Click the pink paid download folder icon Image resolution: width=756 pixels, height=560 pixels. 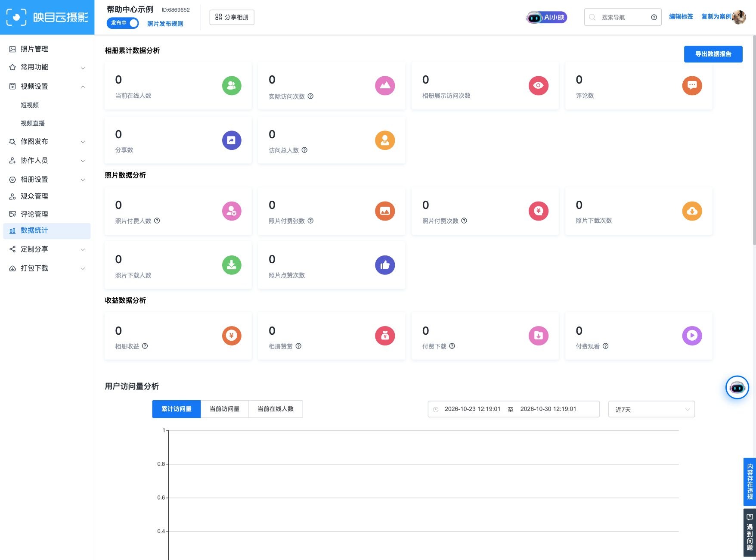[538, 336]
